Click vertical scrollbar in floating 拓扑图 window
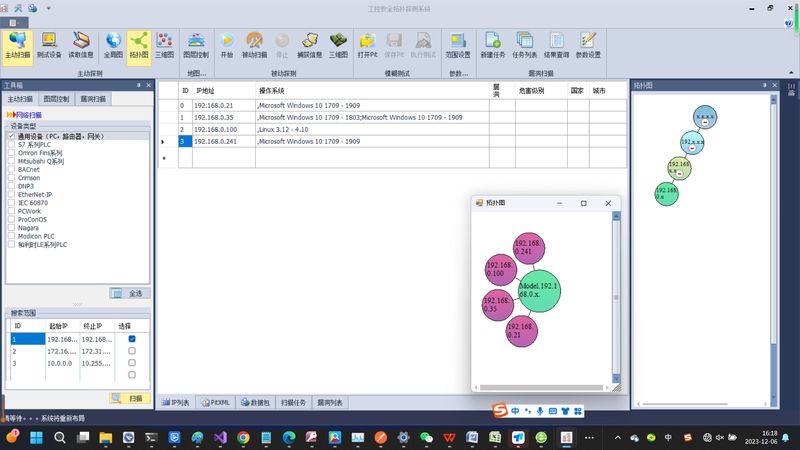The width and height of the screenshot is (800, 450). click(616, 298)
